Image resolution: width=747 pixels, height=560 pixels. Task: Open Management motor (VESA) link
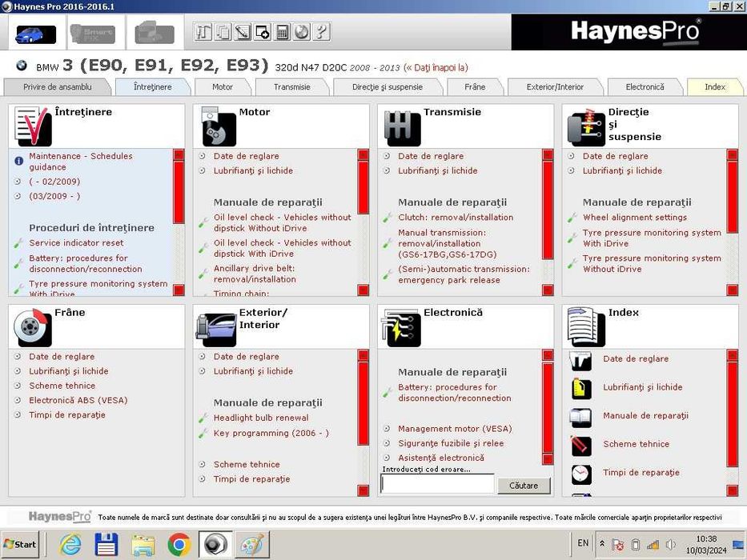[455, 429]
